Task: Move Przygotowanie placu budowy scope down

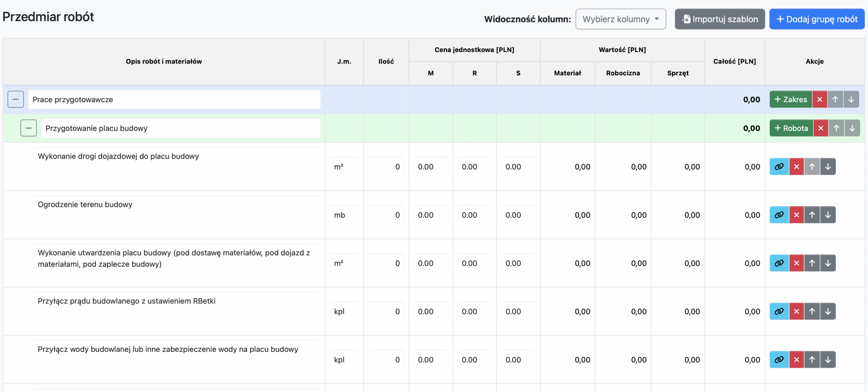Action: 852,128
